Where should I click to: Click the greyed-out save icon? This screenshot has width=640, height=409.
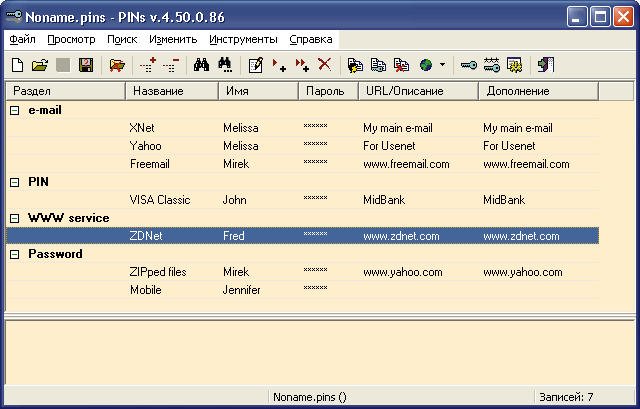(x=63, y=65)
